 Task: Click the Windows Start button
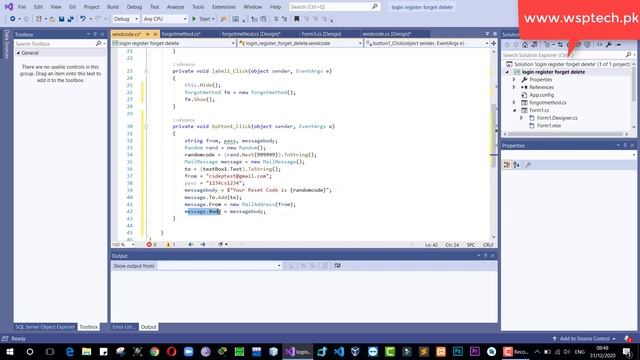tap(10, 352)
